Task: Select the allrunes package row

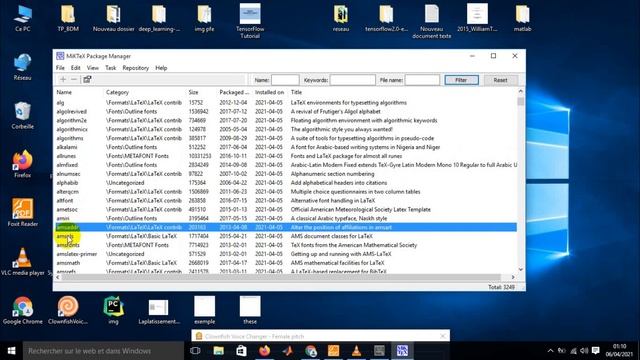Action: point(286,156)
